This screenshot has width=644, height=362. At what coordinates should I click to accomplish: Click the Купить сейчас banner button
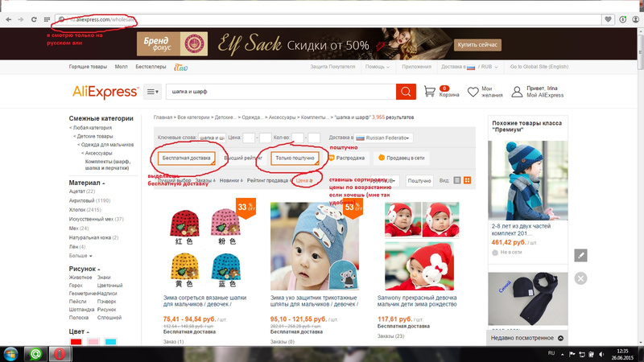click(x=477, y=45)
